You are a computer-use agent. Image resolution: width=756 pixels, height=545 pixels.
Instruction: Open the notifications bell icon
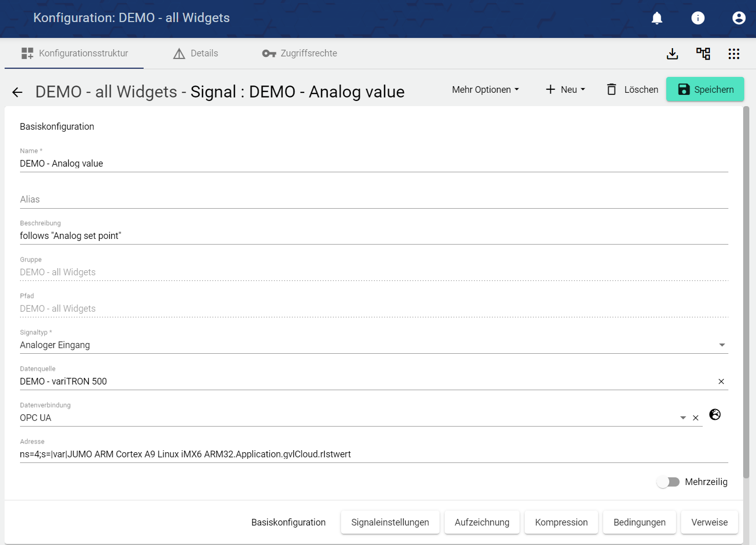point(656,18)
